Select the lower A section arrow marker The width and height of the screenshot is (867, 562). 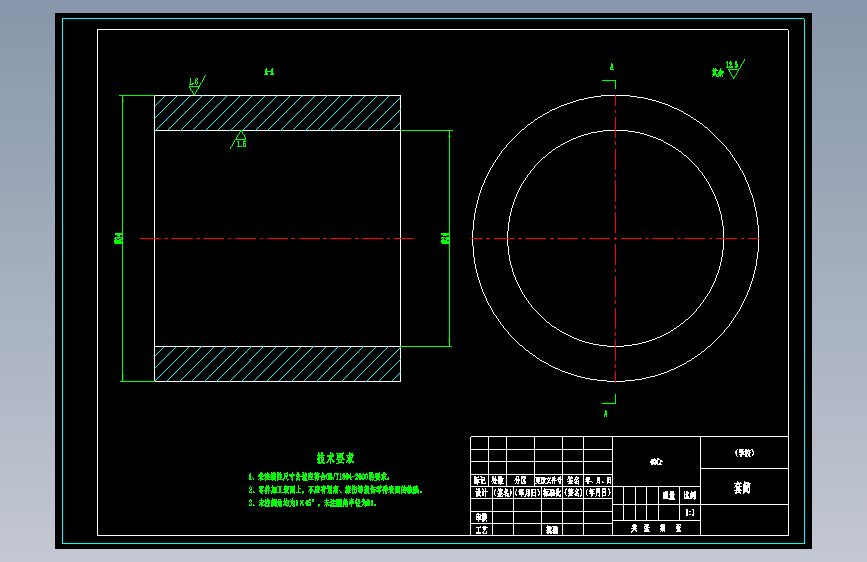coord(609,405)
